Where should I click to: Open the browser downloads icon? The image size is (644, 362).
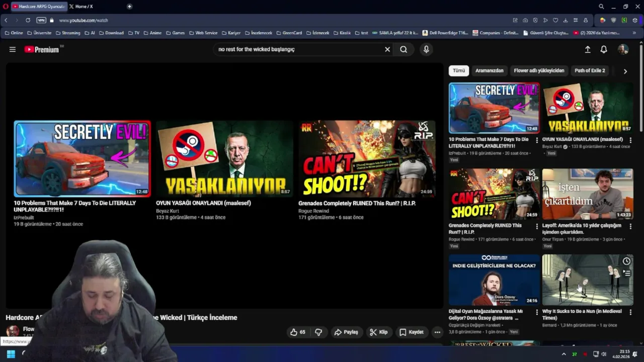(x=566, y=20)
